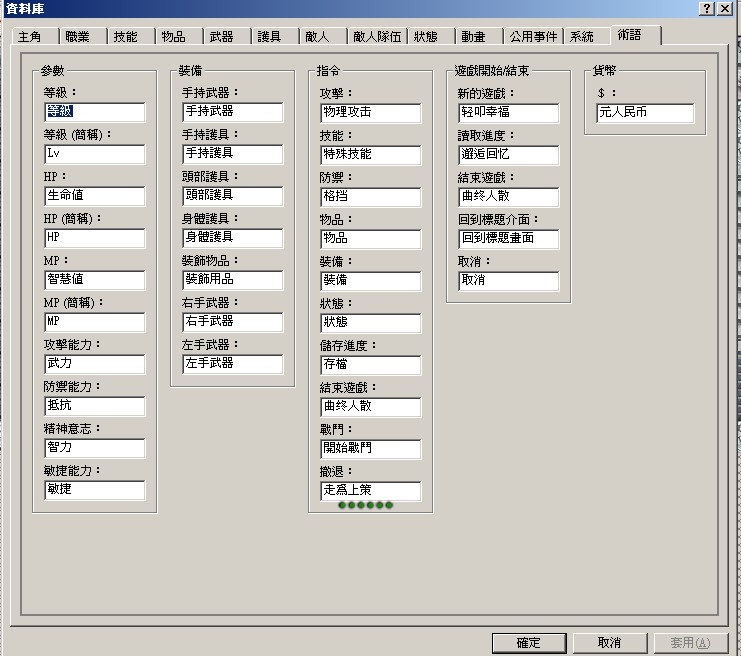The height and width of the screenshot is (656, 741).
Task: Switch to the 狀態 tab
Action: tap(431, 36)
